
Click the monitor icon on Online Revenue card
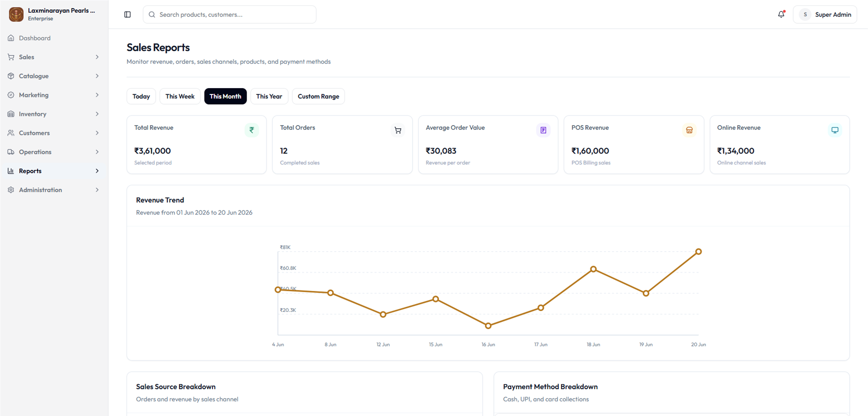tap(835, 130)
